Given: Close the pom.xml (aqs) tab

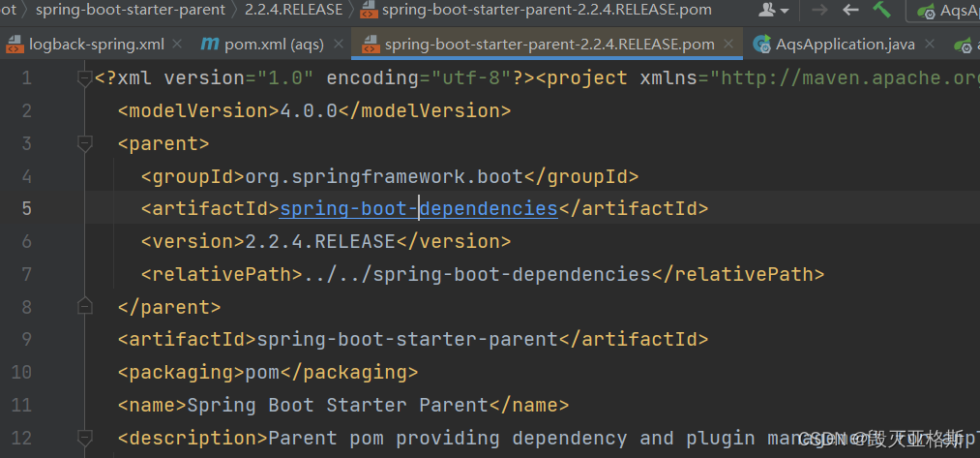Looking at the screenshot, I should (339, 44).
